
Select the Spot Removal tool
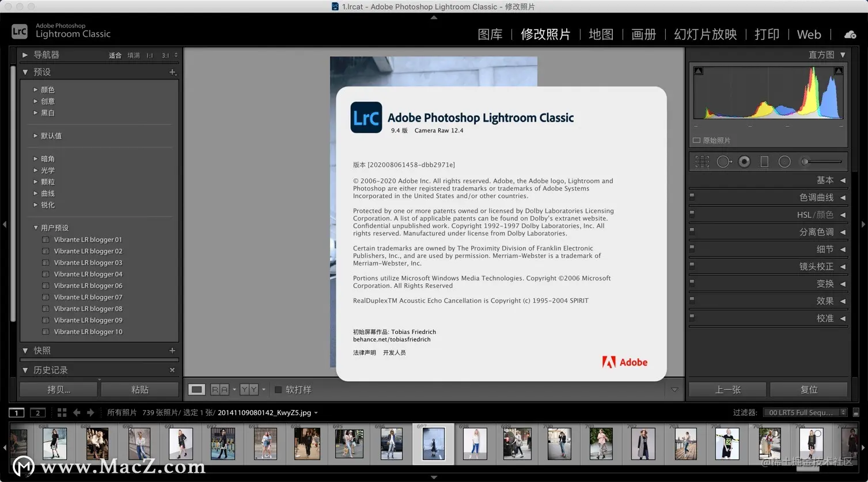click(724, 162)
